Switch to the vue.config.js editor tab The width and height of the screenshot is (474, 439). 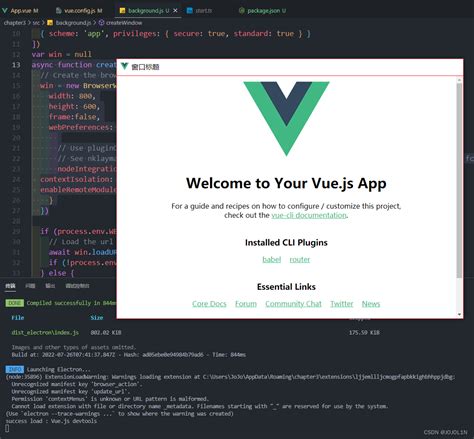[79, 11]
